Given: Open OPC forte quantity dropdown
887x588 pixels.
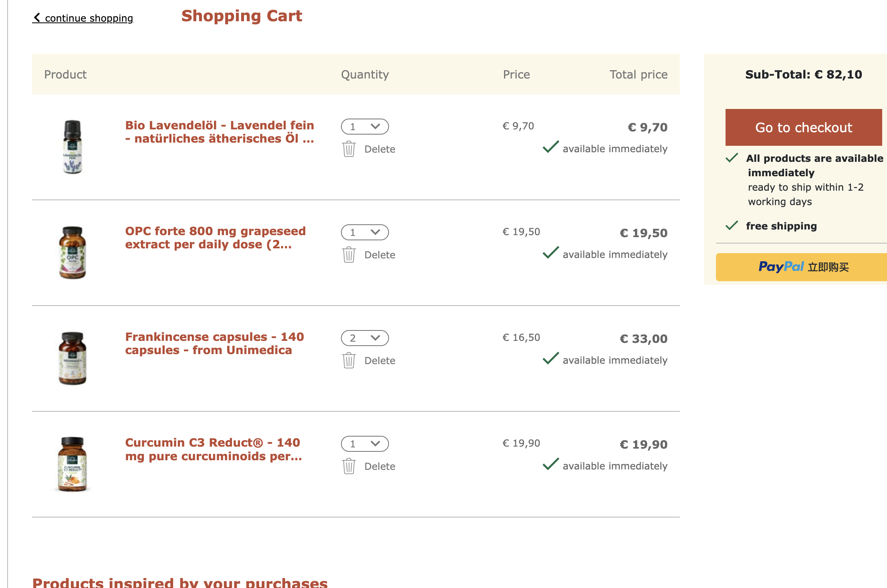Looking at the screenshot, I should (365, 232).
